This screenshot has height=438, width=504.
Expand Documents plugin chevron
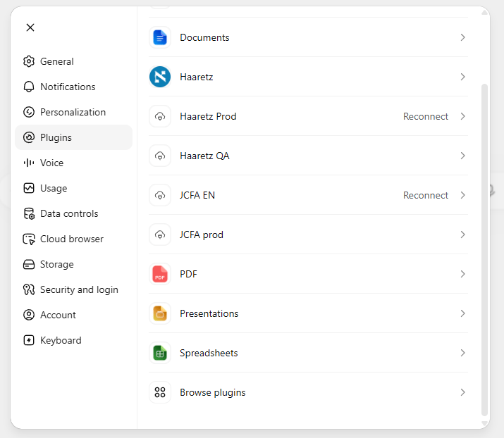coord(462,37)
